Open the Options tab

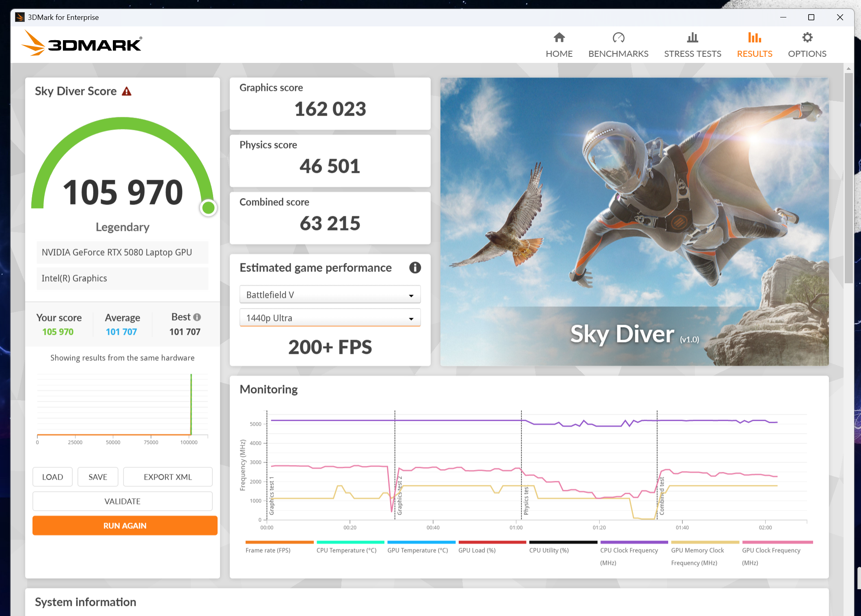[x=807, y=45]
